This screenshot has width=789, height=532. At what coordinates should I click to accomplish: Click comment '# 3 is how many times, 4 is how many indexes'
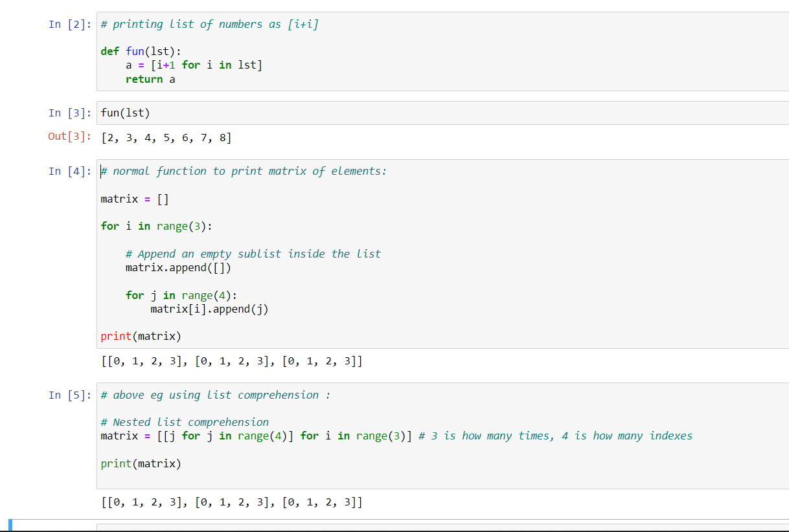pyautogui.click(x=556, y=436)
